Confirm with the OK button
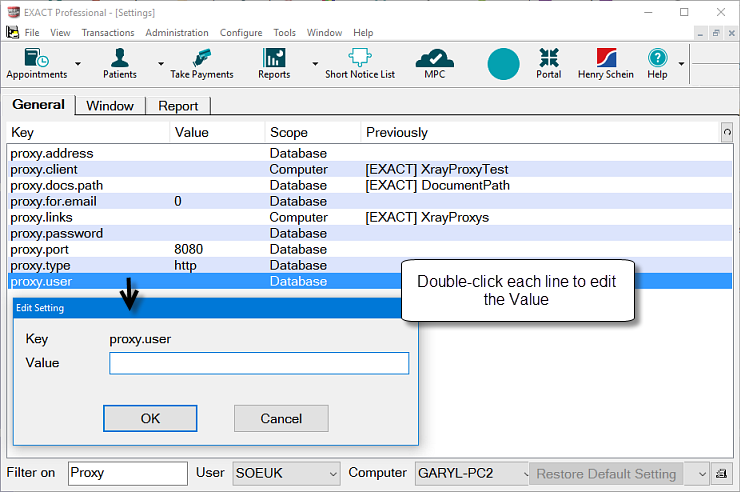Screen dimensions: 740x492 tap(150, 418)
